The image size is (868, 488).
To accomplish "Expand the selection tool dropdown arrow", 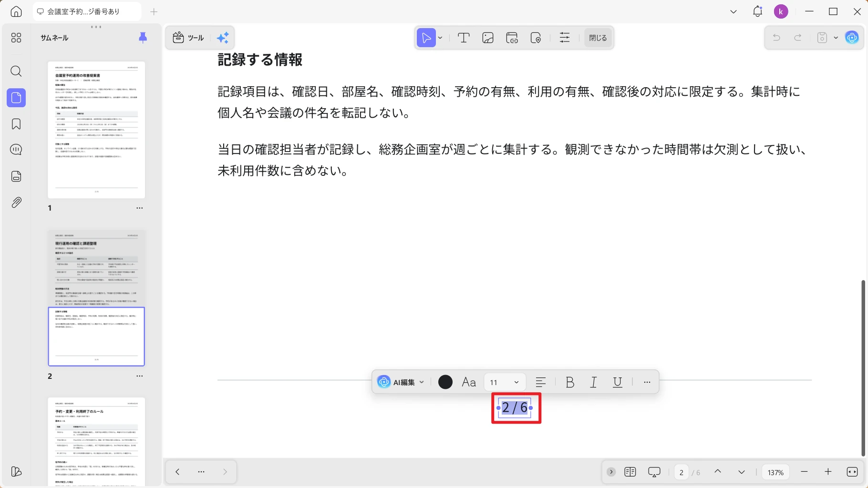I will pyautogui.click(x=440, y=38).
